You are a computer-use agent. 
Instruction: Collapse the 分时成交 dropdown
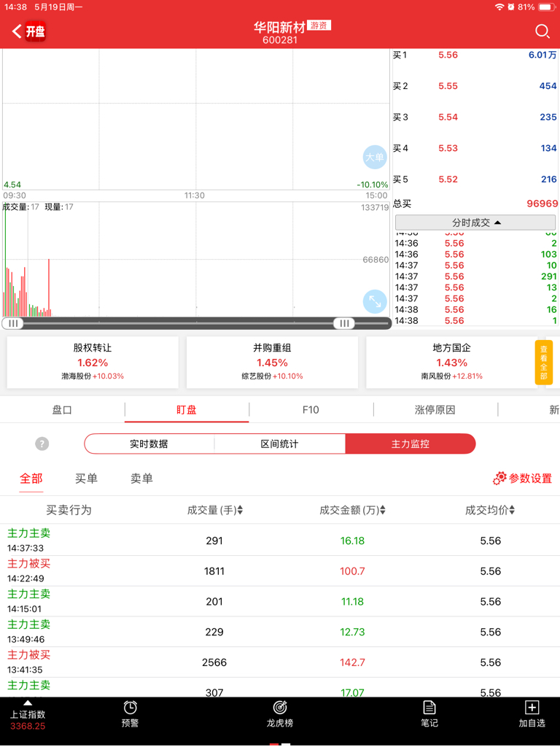476,222
